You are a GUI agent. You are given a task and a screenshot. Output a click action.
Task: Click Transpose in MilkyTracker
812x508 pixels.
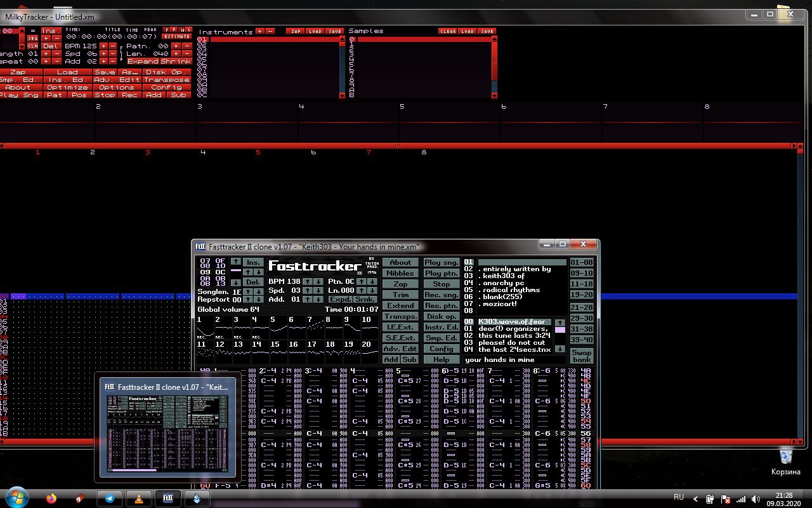(167, 80)
